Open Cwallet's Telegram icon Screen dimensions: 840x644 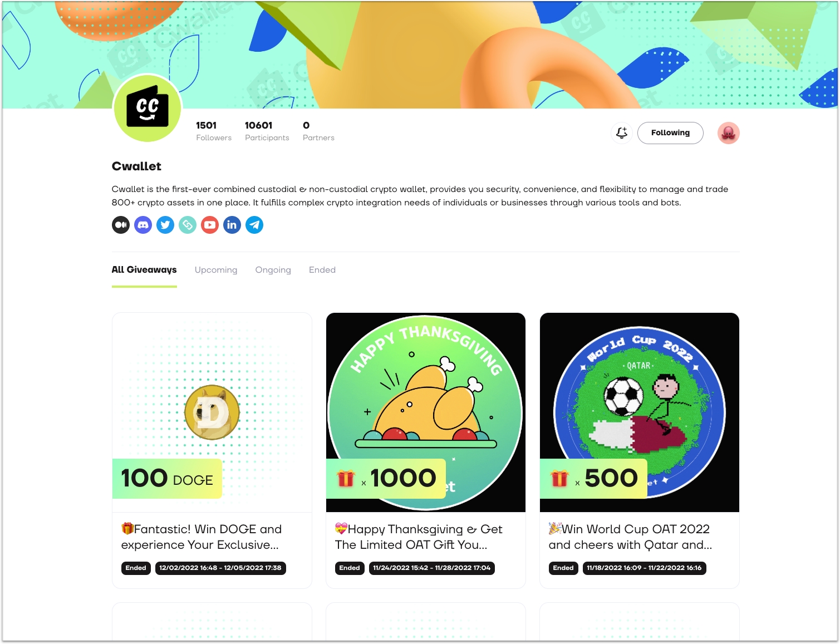(x=254, y=225)
